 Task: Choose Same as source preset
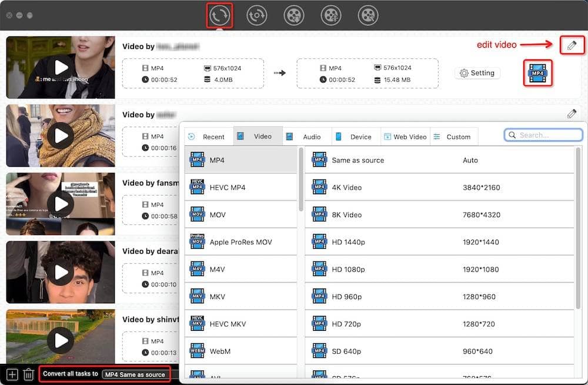point(439,160)
